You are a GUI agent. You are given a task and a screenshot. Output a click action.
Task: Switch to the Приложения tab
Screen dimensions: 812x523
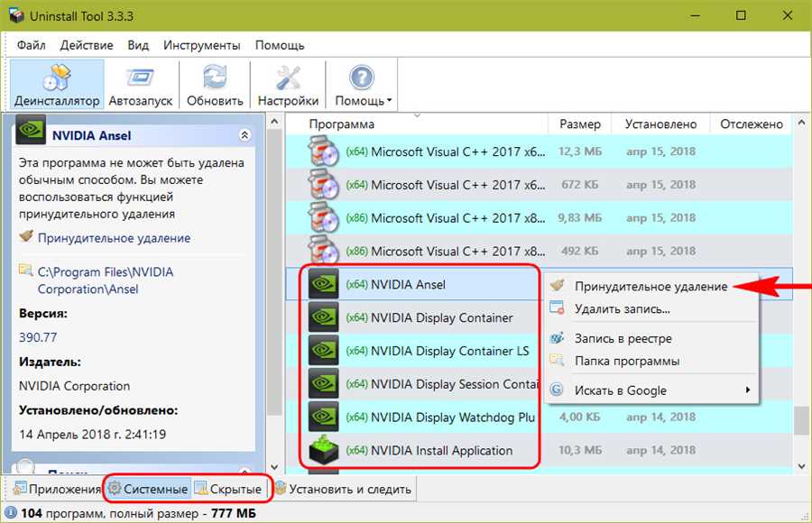56,490
